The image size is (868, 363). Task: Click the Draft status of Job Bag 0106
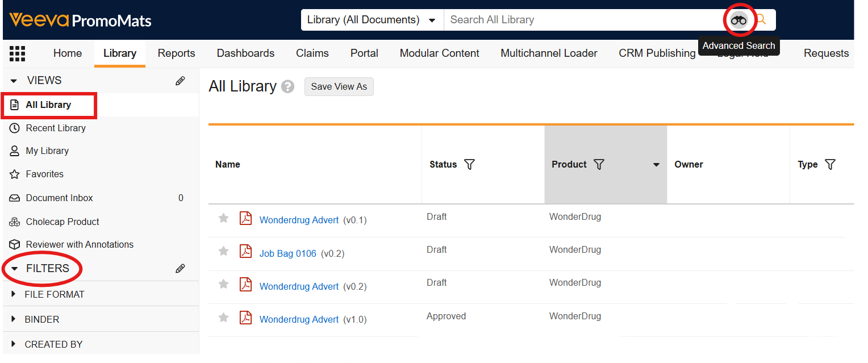(436, 250)
